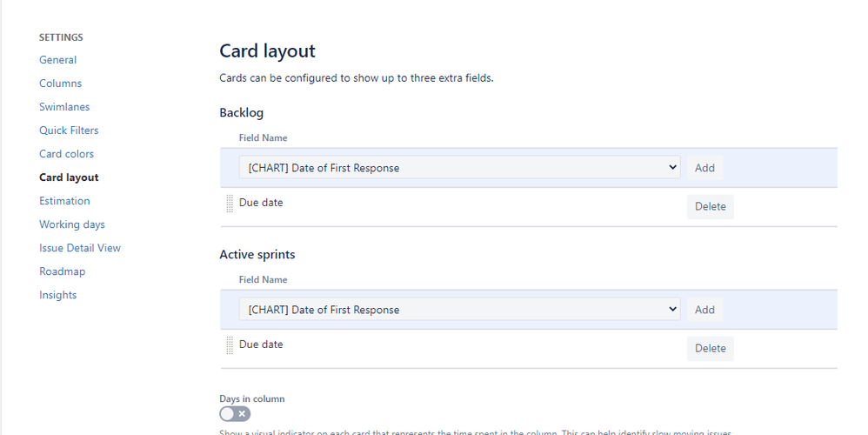Add the selected field to Backlog cards
Image resolution: width=868 pixels, height=435 pixels.
click(704, 168)
